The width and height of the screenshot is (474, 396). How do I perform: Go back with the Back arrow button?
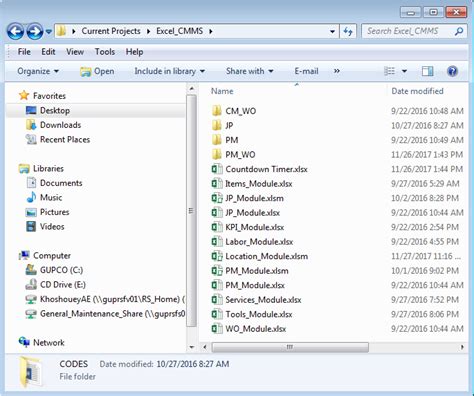coord(15,31)
